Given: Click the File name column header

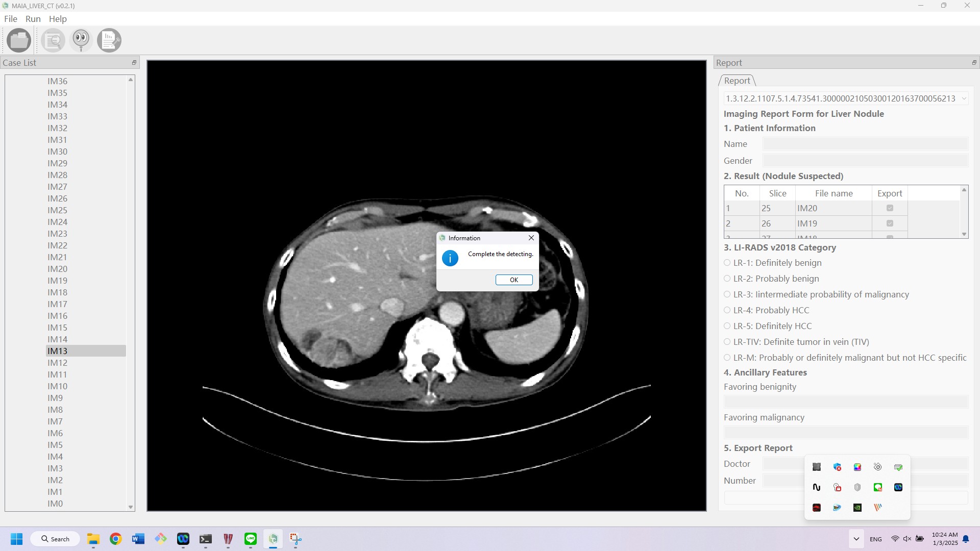Looking at the screenshot, I should click(x=834, y=193).
